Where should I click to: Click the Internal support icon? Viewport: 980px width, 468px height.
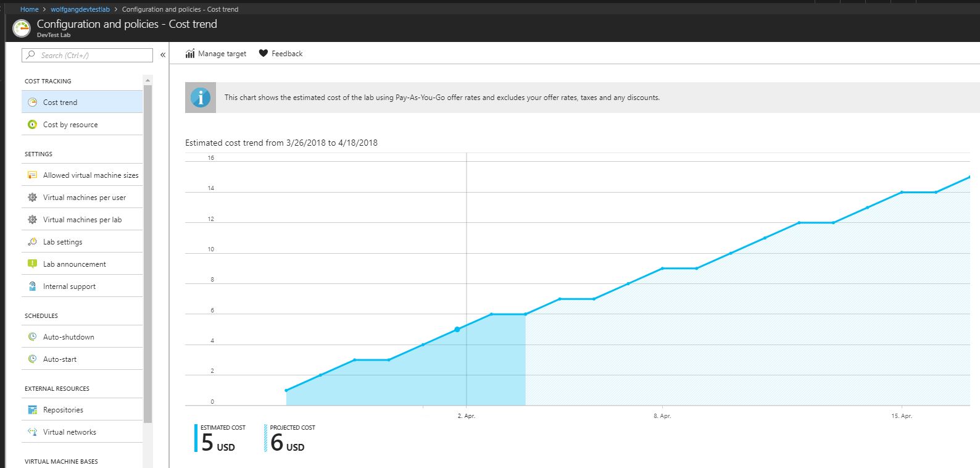(x=32, y=286)
